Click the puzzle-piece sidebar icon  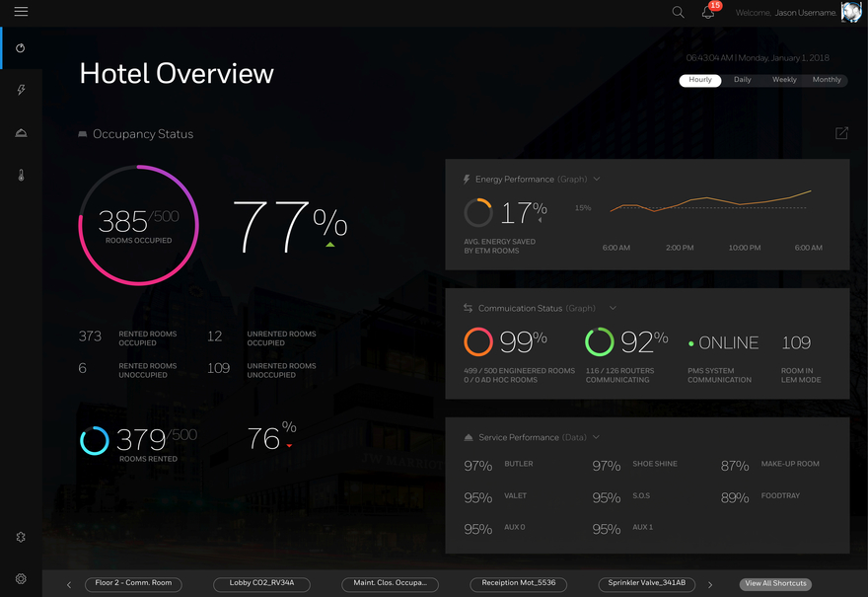pyautogui.click(x=21, y=537)
